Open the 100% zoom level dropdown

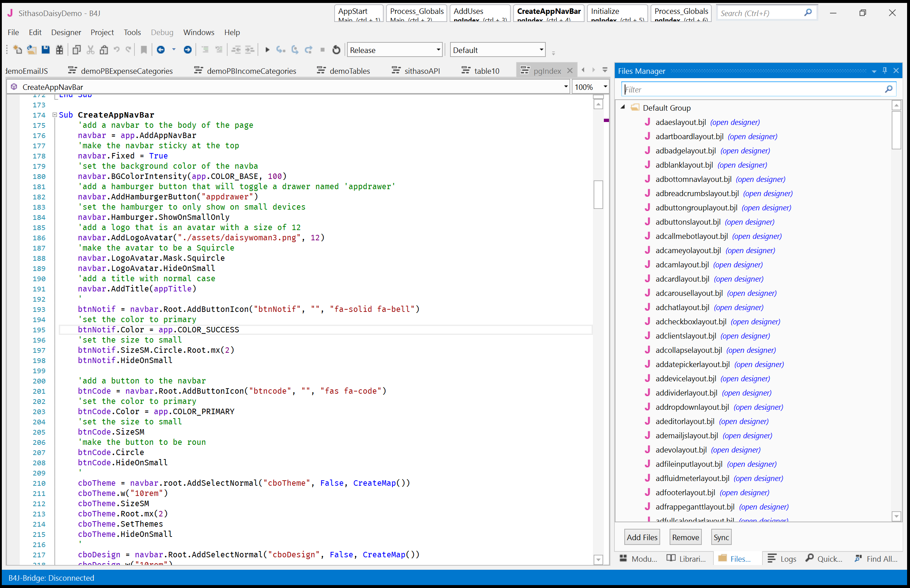tap(605, 87)
